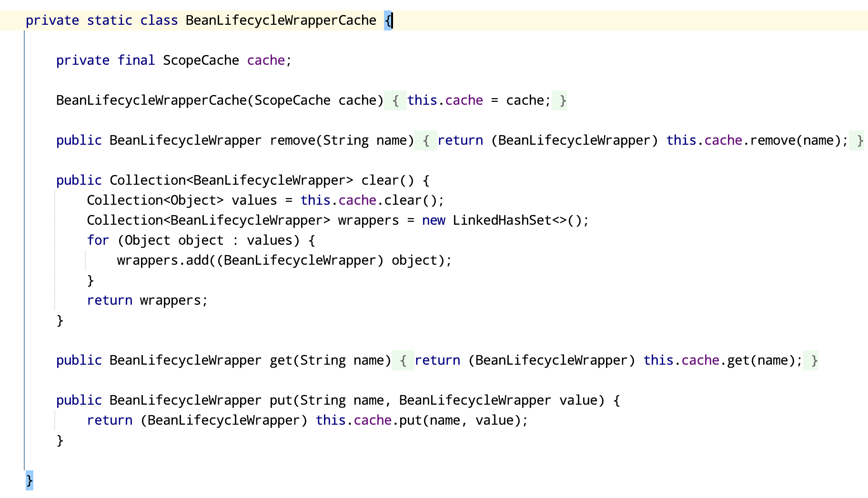Image resolution: width=868 pixels, height=498 pixels.
Task: Expand the folded constructor body opening brace
Action: coord(395,100)
